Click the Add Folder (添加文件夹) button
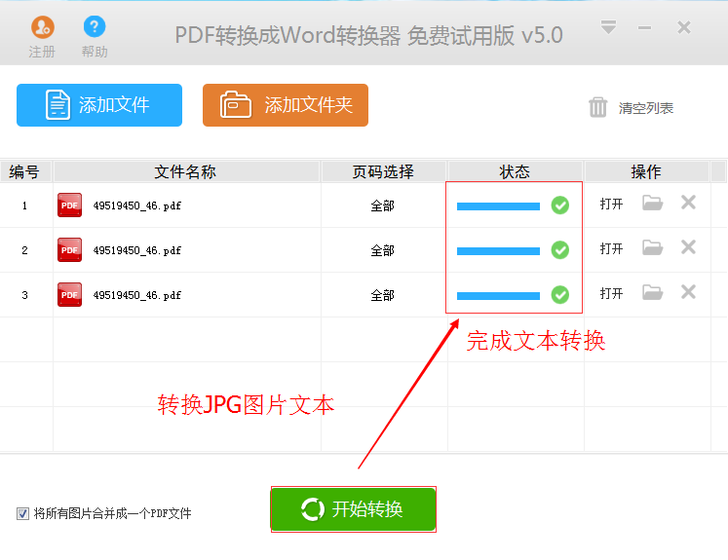Image resolution: width=728 pixels, height=560 pixels. click(286, 105)
